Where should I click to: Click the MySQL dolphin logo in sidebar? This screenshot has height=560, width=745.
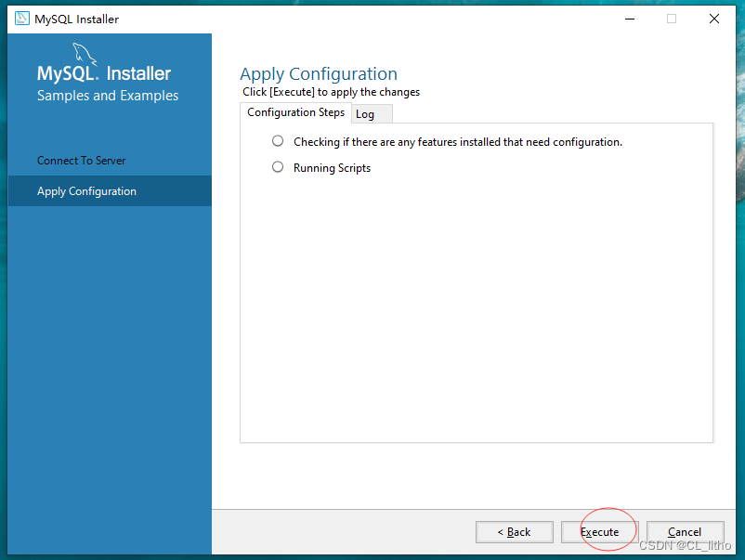85,54
